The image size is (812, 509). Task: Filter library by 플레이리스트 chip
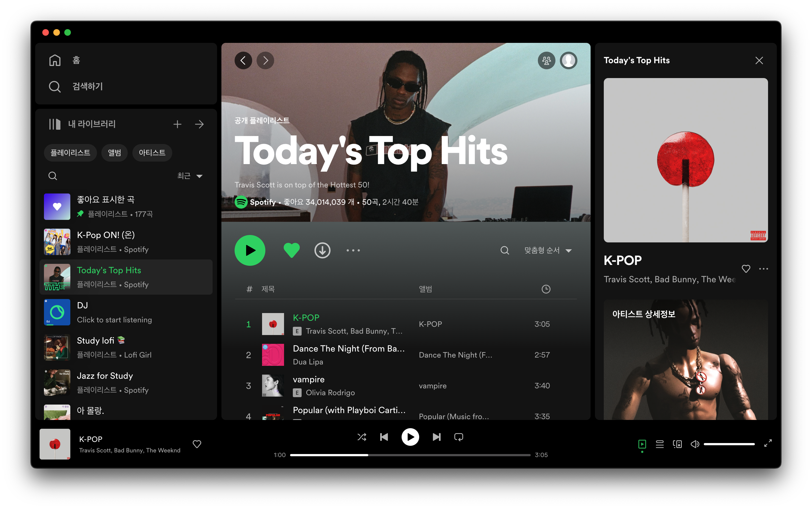[70, 153]
